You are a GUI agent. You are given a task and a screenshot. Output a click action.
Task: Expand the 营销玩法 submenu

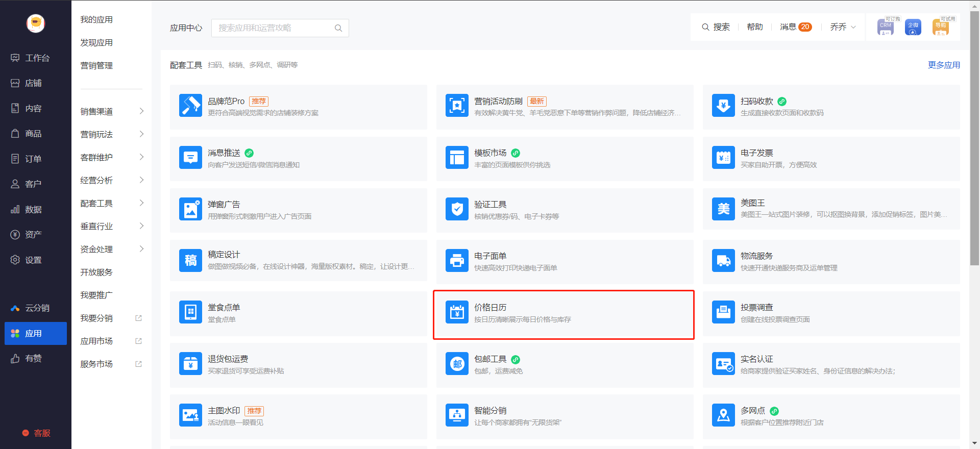[x=141, y=134]
